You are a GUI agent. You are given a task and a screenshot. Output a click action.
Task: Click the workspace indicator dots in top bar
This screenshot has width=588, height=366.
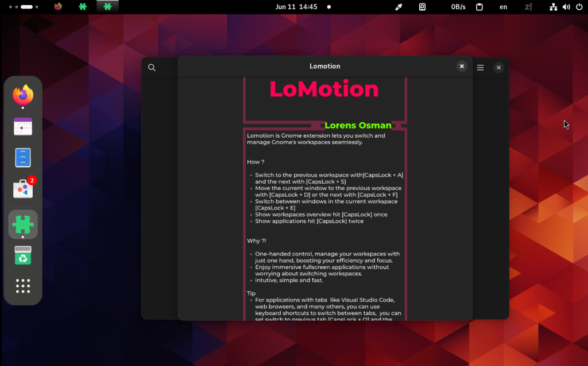click(x=24, y=7)
